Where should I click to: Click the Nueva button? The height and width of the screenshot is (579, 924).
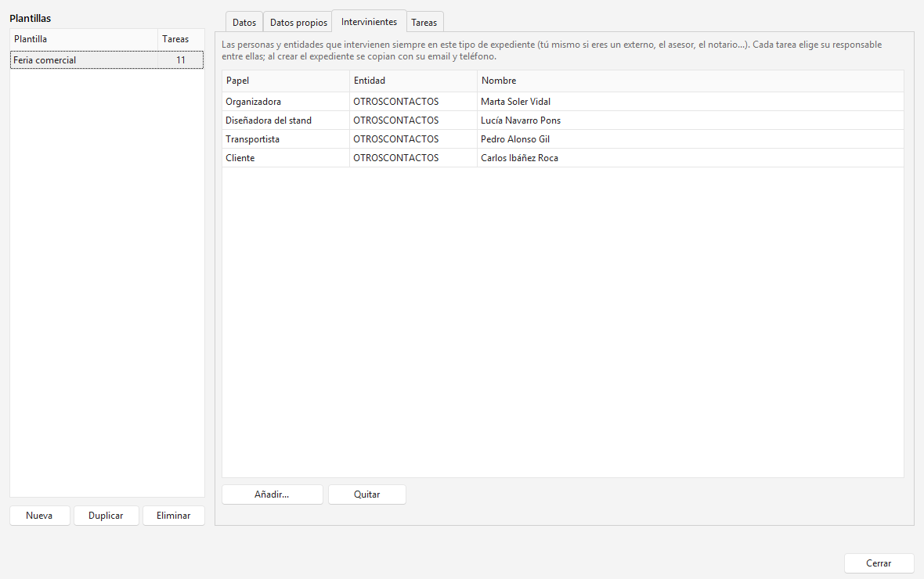[39, 516]
